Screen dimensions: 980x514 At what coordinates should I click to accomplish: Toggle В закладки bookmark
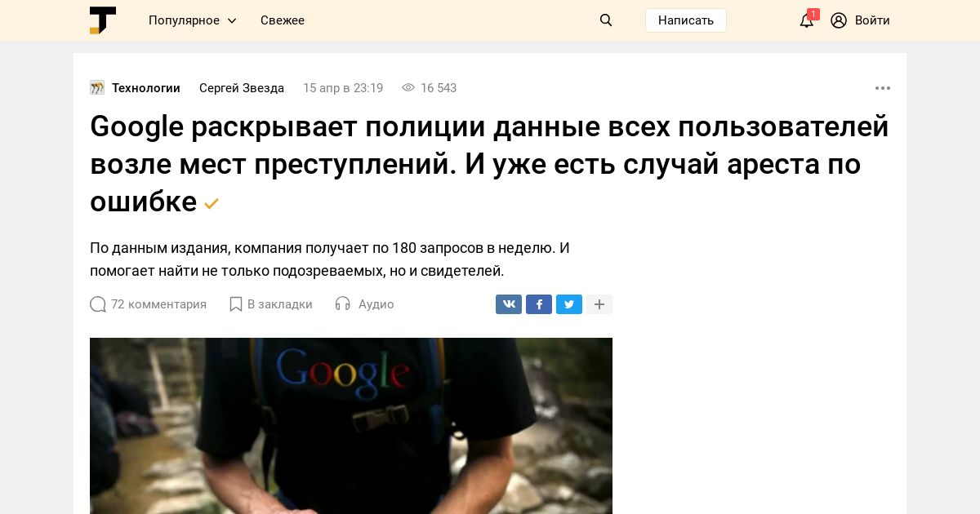[x=271, y=304]
